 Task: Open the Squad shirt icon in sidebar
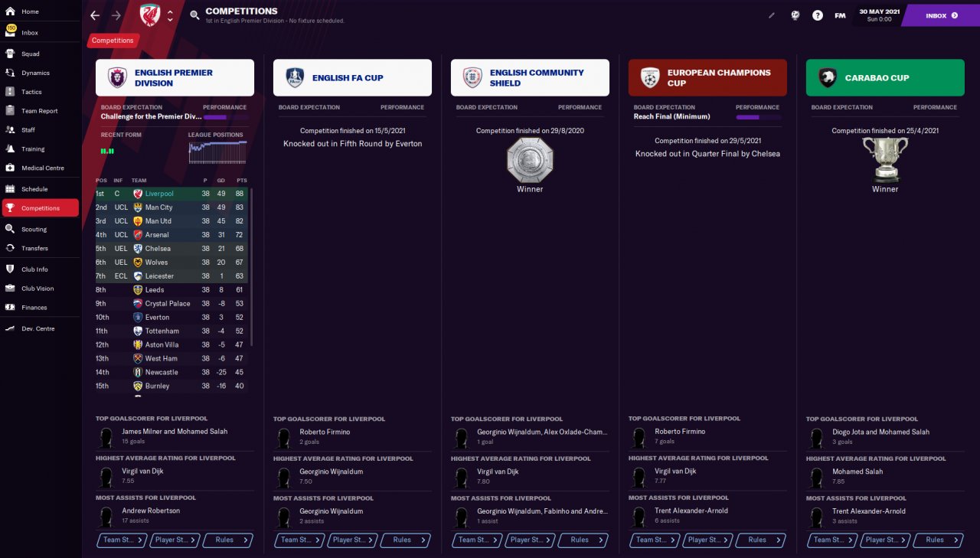pos(10,54)
